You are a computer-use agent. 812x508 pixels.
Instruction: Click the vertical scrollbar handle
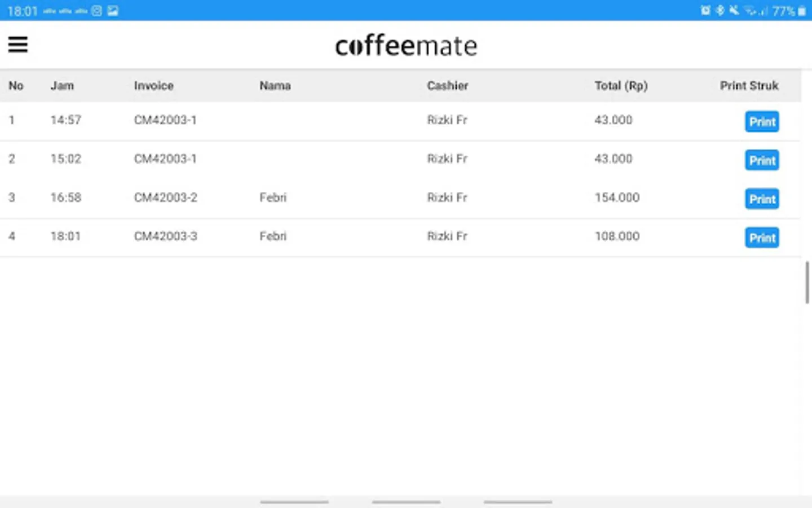807,282
